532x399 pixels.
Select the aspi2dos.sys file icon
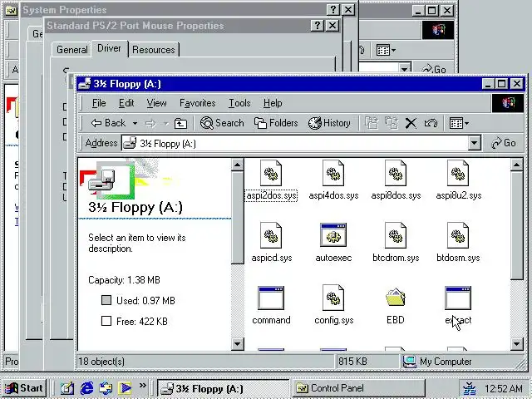[271, 174]
